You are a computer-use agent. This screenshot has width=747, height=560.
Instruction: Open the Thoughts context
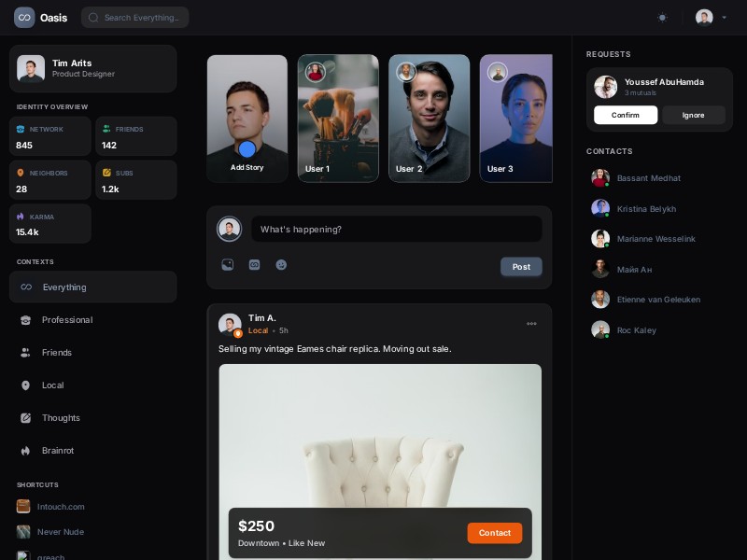coord(60,418)
